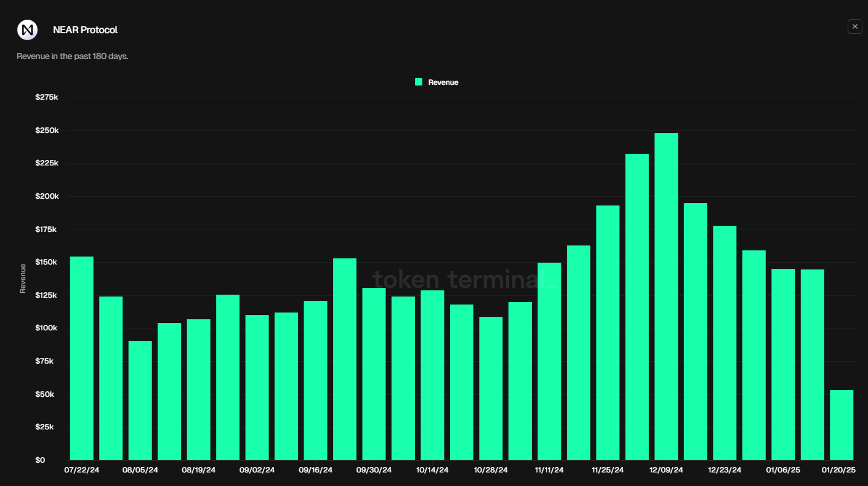Select the 08/05/24 revenue bar
This screenshot has height=486, width=868.
(140, 400)
